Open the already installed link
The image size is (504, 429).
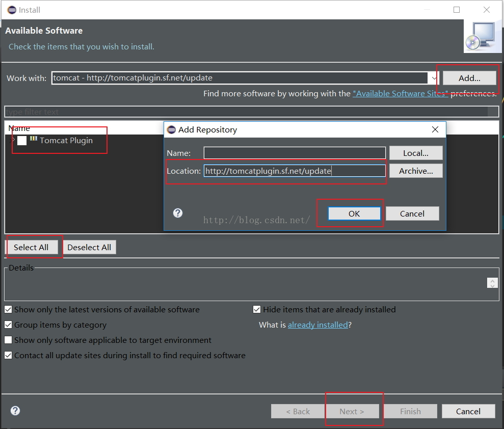[317, 325]
